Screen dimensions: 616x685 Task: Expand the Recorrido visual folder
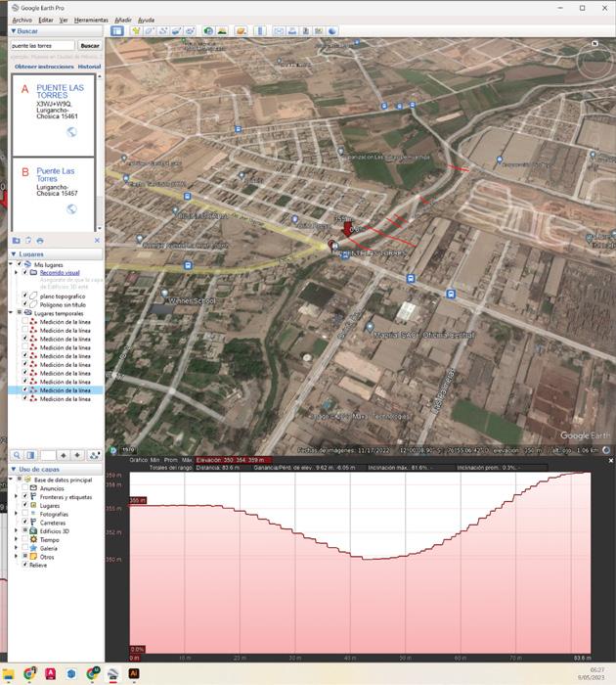[x=17, y=272]
